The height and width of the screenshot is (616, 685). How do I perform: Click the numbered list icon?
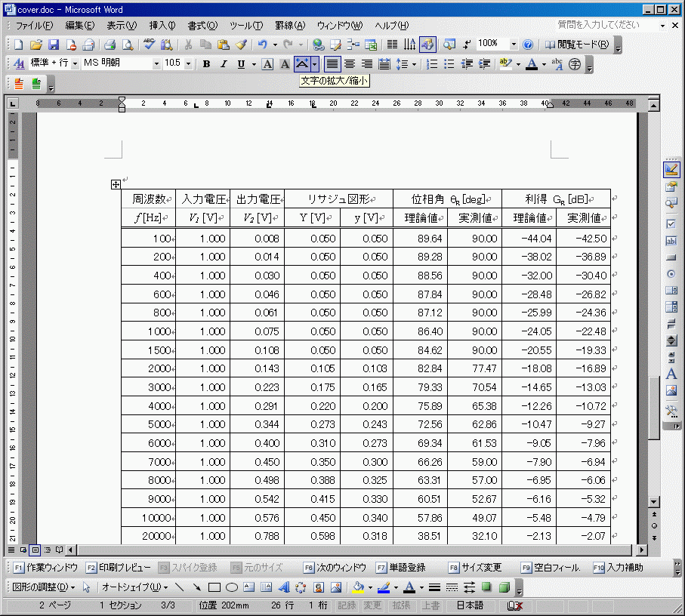point(432,64)
